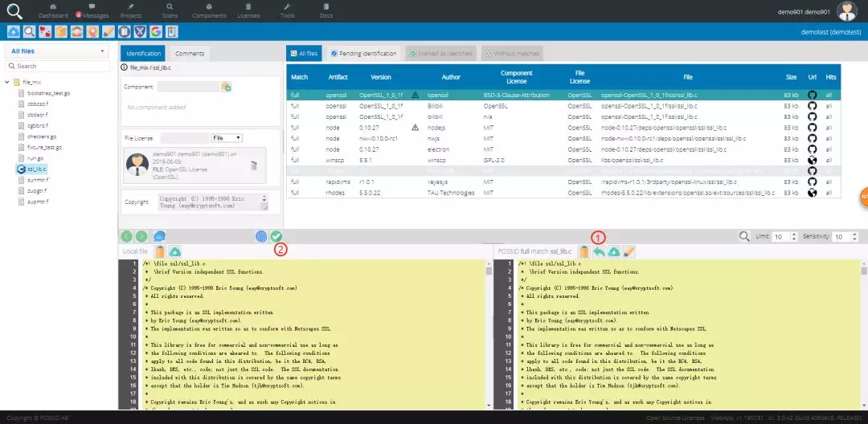Open Components in top navigation

click(x=209, y=11)
